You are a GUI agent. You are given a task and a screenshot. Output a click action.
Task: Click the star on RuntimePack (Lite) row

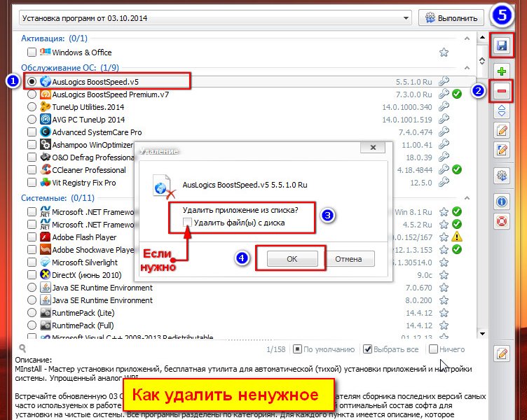[444, 313]
